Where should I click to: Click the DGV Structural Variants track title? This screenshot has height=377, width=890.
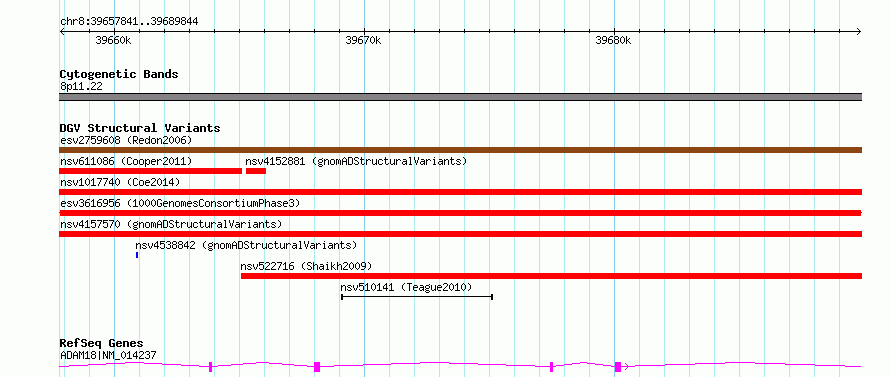pyautogui.click(x=140, y=128)
